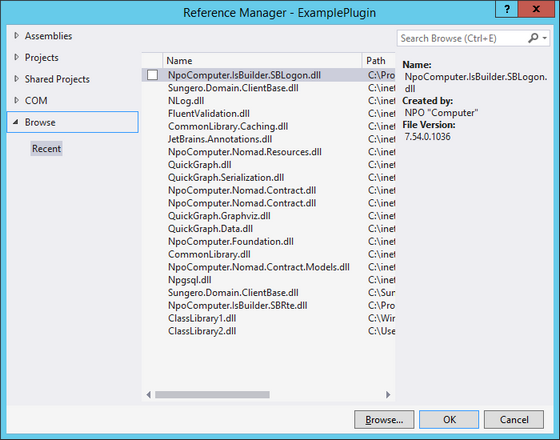Expand the Assemblies category
This screenshot has width=560, height=440.
pos(16,35)
